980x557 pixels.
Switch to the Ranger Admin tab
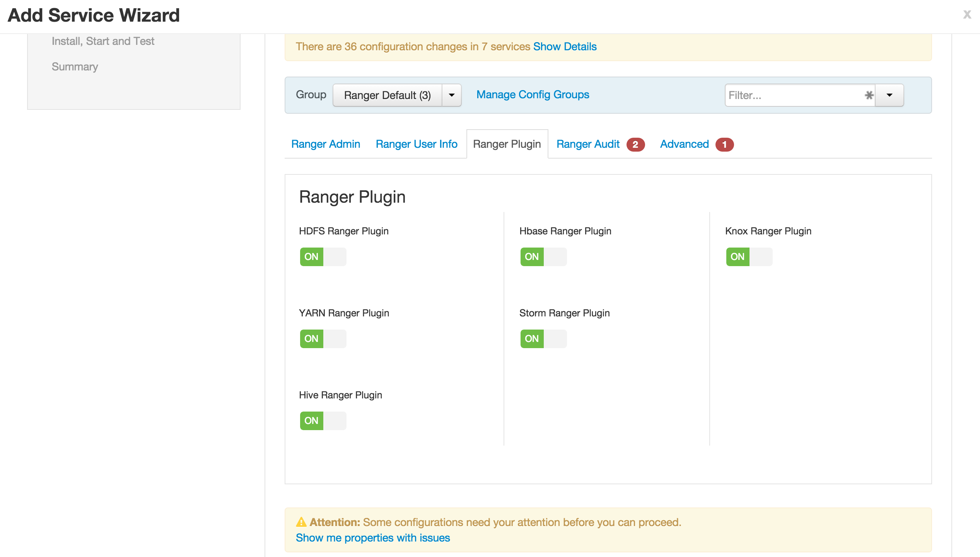click(326, 144)
